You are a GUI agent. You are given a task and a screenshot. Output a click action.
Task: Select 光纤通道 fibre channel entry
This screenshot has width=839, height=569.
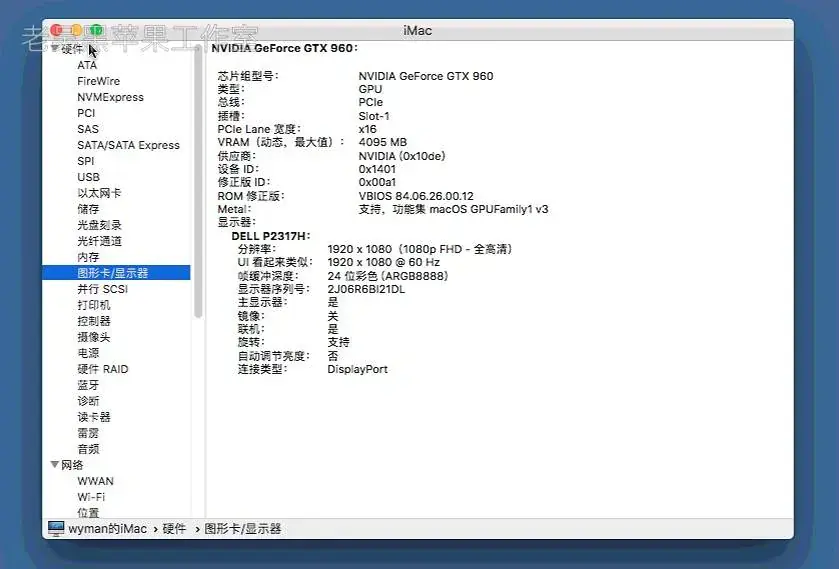coord(99,241)
